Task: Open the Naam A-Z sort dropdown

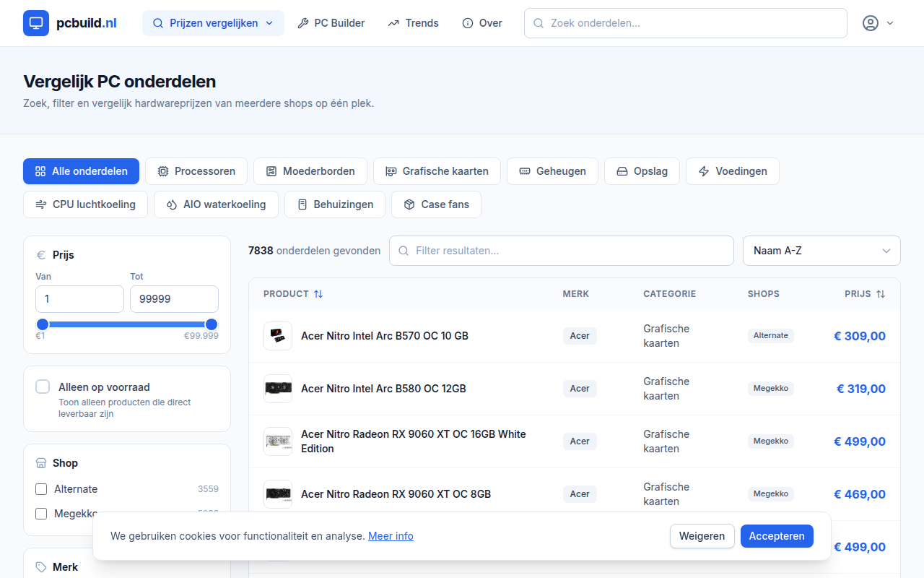Action: click(x=821, y=251)
